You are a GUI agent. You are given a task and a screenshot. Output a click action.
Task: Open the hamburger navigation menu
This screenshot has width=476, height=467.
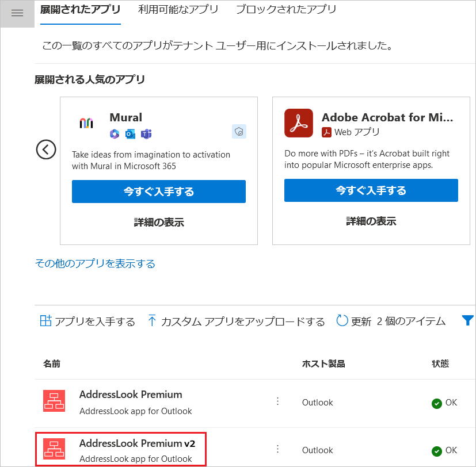(17, 14)
